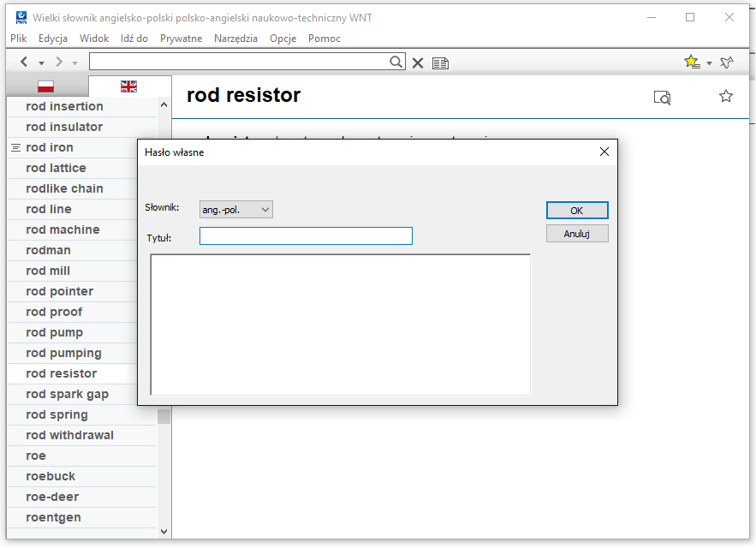
Task: Open the Słownik ang.-pol. dropdown
Action: coord(236,210)
